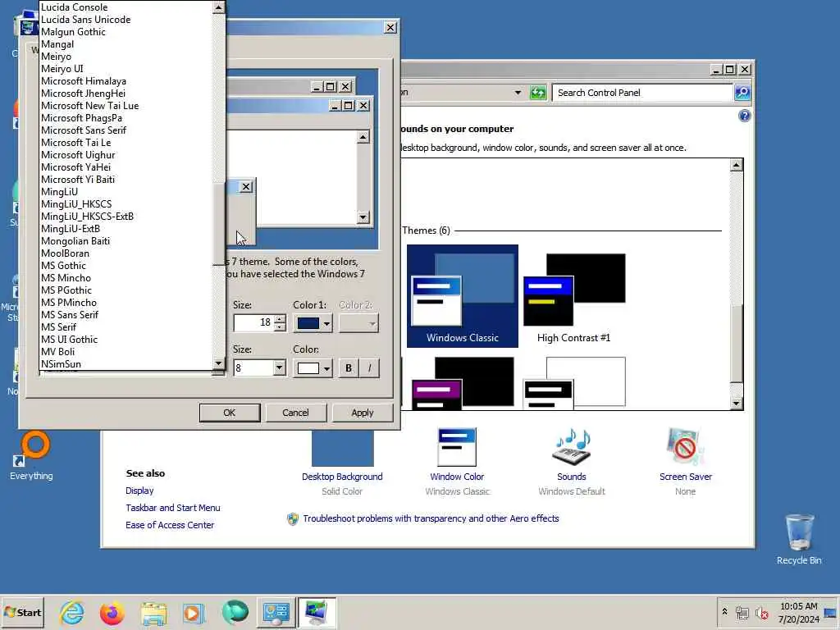This screenshot has width=840, height=630.
Task: Toggle italic font style button
Action: (x=370, y=368)
